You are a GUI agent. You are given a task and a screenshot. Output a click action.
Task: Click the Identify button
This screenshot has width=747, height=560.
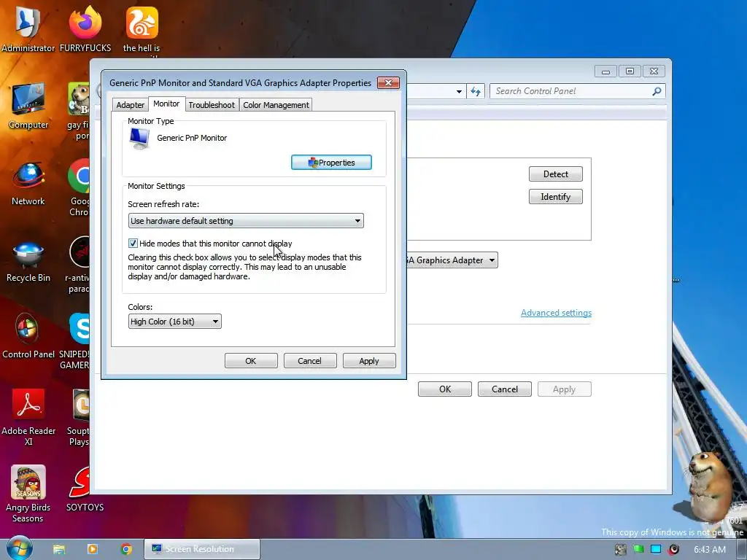555,197
